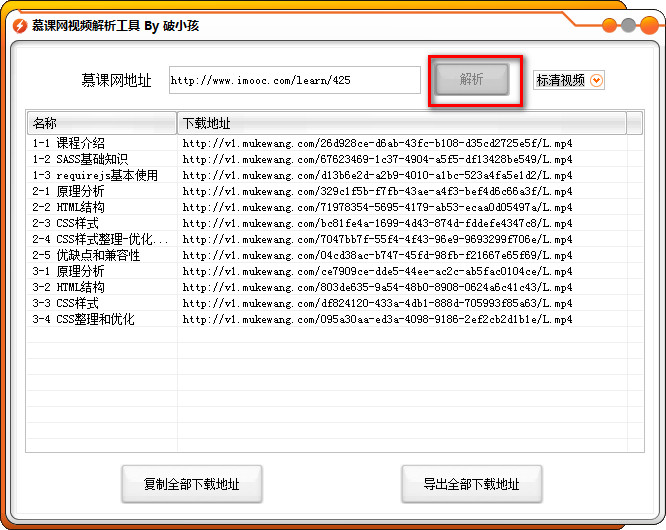Select row 2-3 CSS样式

[x=335, y=223]
